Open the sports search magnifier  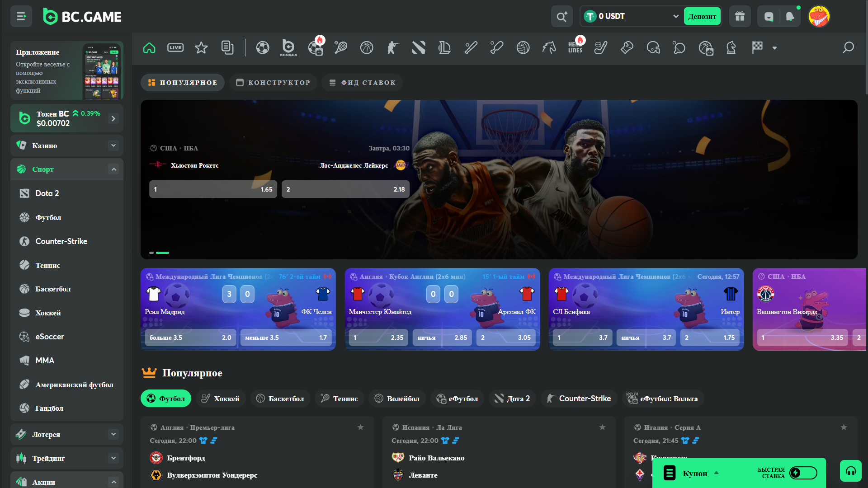pos(848,47)
